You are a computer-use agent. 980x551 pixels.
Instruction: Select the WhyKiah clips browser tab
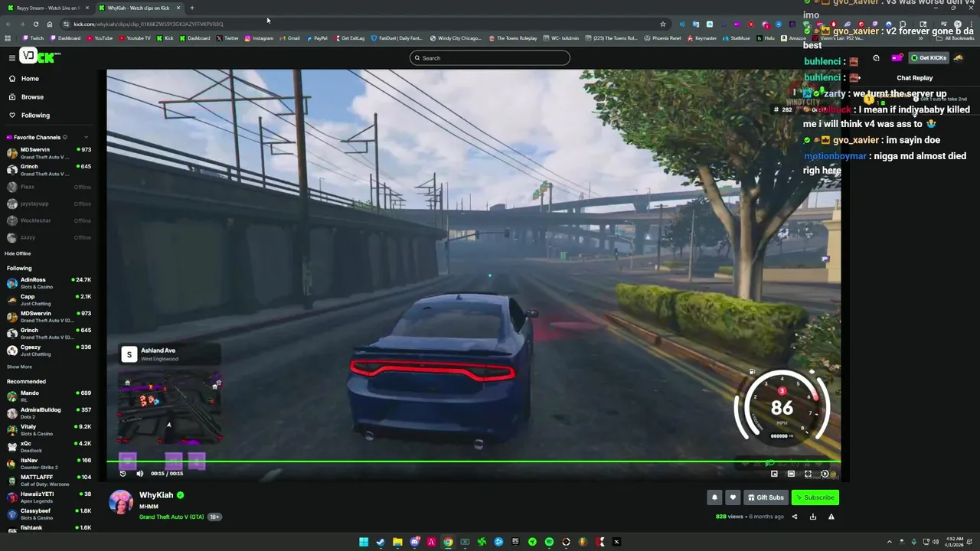[x=139, y=8]
